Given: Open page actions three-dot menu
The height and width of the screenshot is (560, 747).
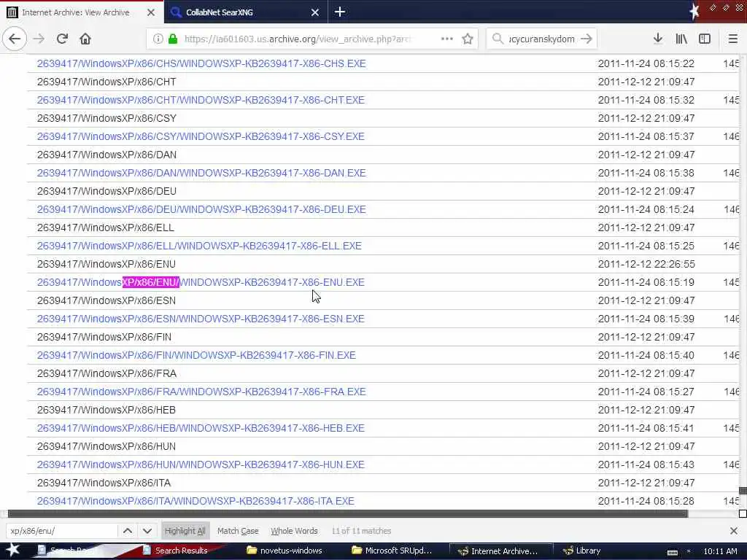Looking at the screenshot, I should coord(447,39).
